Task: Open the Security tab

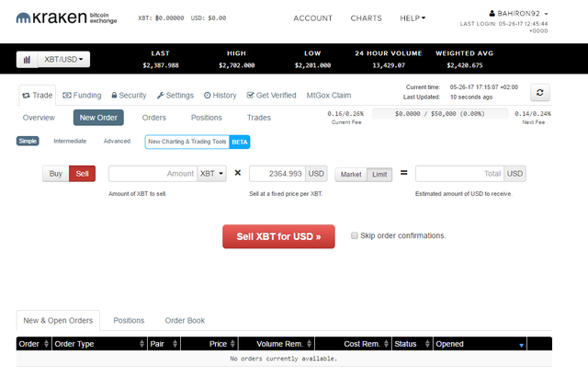Action: pyautogui.click(x=129, y=96)
